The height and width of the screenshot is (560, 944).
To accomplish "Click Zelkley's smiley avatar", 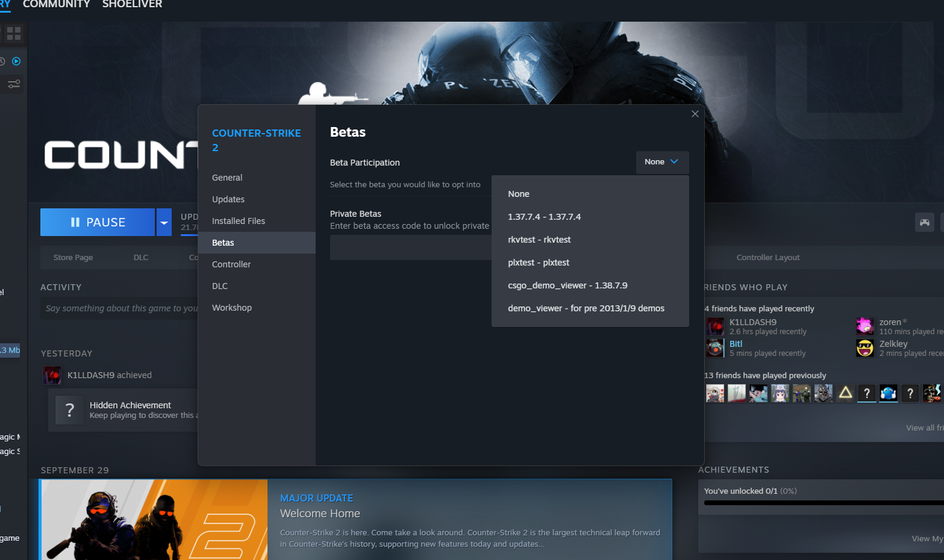I will (x=865, y=348).
